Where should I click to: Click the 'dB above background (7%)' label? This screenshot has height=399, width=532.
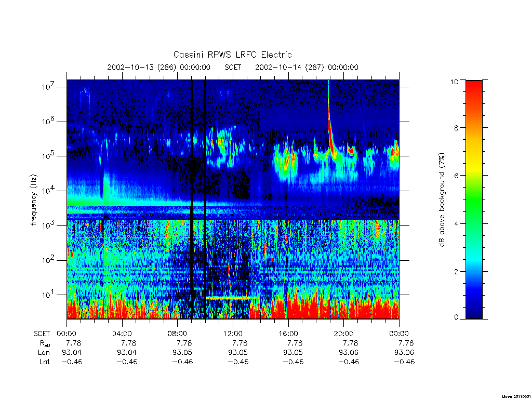click(442, 199)
